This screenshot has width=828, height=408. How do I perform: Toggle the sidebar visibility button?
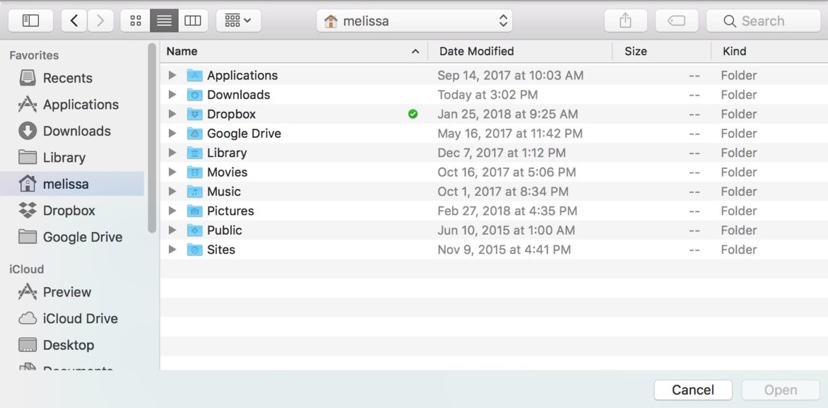pos(31,20)
